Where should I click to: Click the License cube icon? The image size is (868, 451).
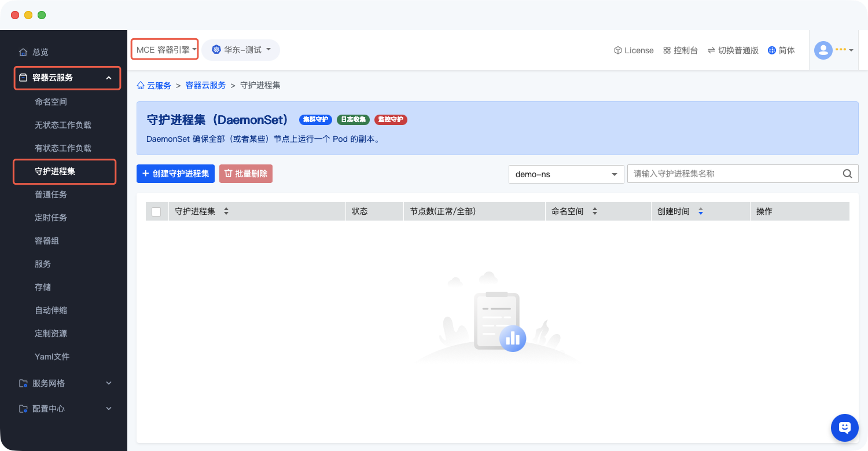[617, 50]
